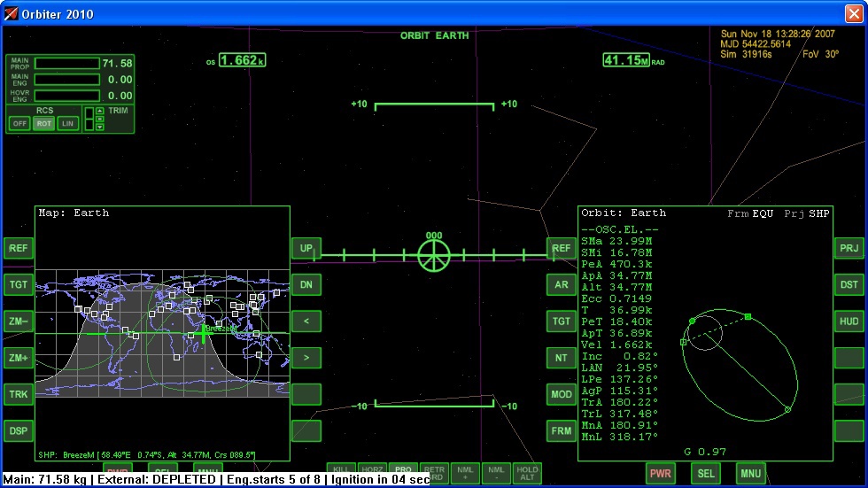Image resolution: width=868 pixels, height=488 pixels.
Task: Show Orbit MFD button menu MNU
Action: point(751,474)
